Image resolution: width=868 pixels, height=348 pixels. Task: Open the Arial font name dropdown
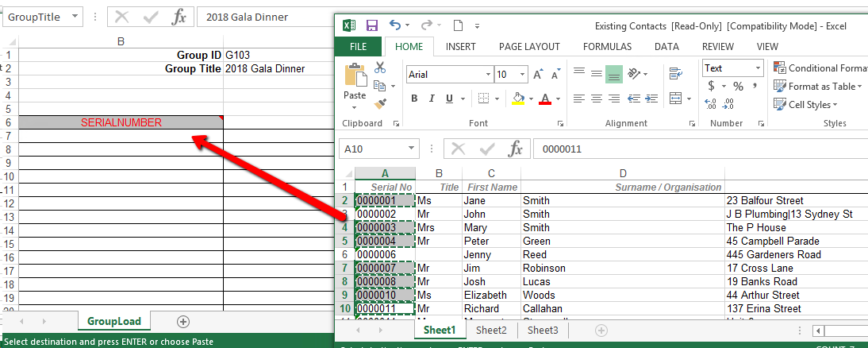tap(486, 75)
